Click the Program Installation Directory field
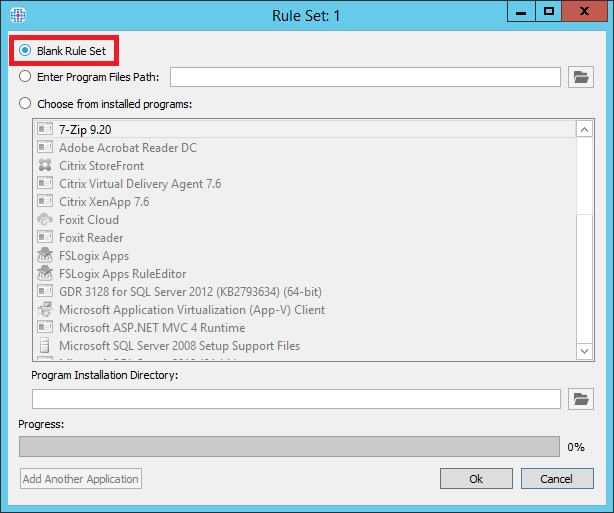The image size is (614, 513). click(x=296, y=399)
